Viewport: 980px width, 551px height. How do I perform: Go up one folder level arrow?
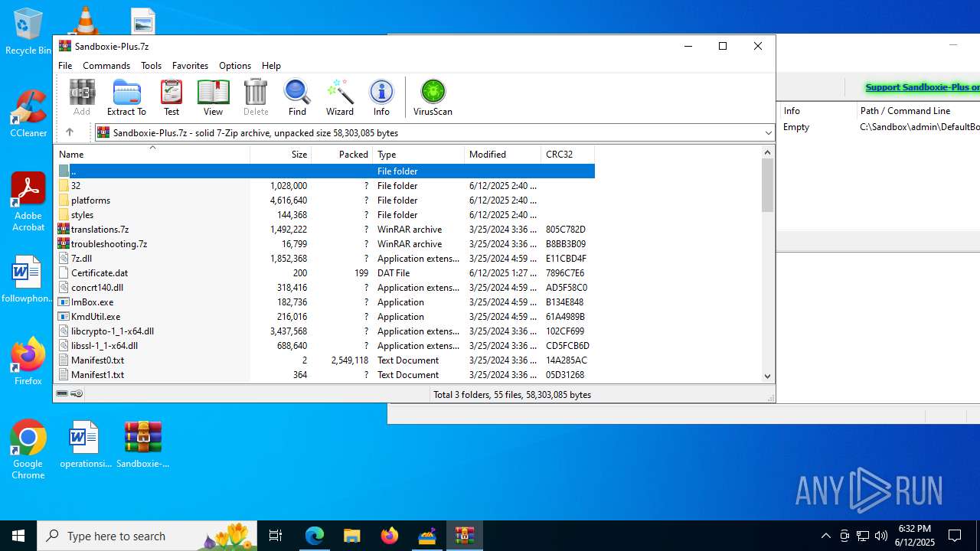(x=70, y=132)
